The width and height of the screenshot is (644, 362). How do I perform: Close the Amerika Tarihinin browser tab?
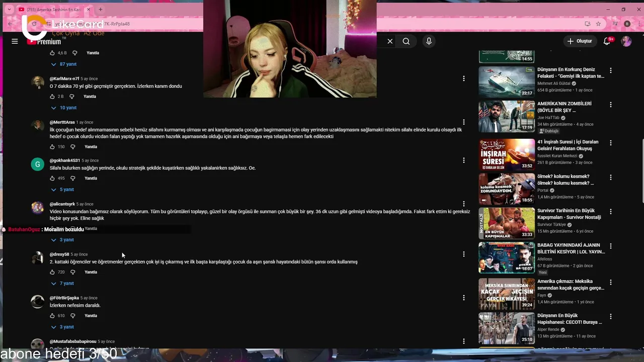click(x=89, y=10)
